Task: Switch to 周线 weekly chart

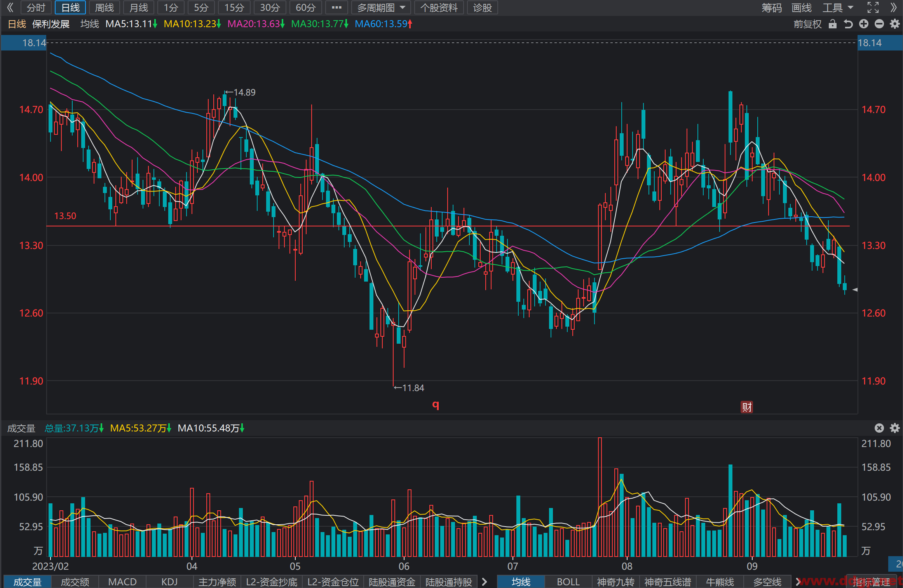Action: [105, 7]
